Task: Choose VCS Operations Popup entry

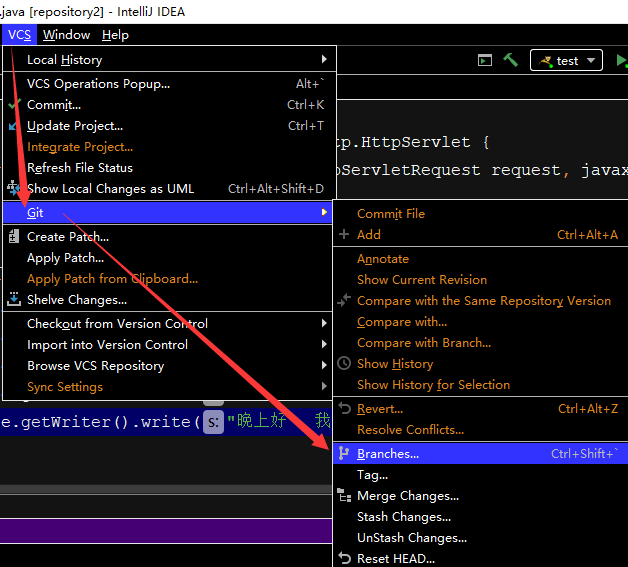Action: click(x=169, y=84)
